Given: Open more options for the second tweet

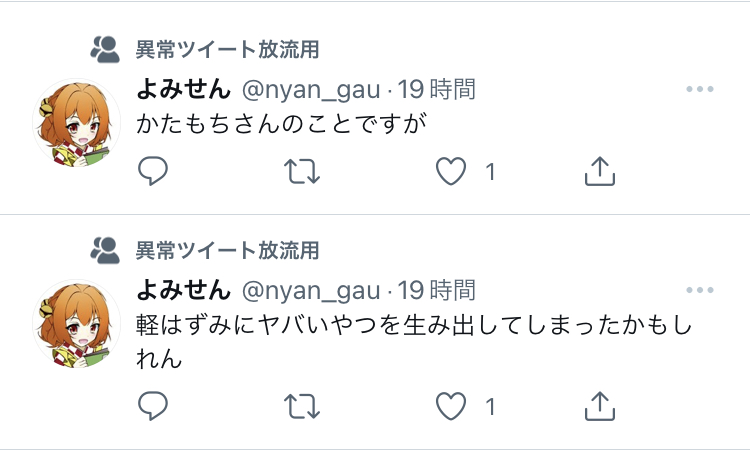Looking at the screenshot, I should 699,291.
